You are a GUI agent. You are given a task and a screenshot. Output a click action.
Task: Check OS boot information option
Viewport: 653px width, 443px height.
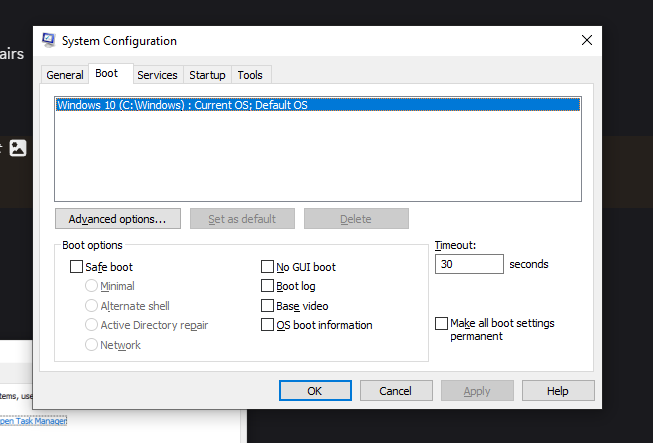268,325
